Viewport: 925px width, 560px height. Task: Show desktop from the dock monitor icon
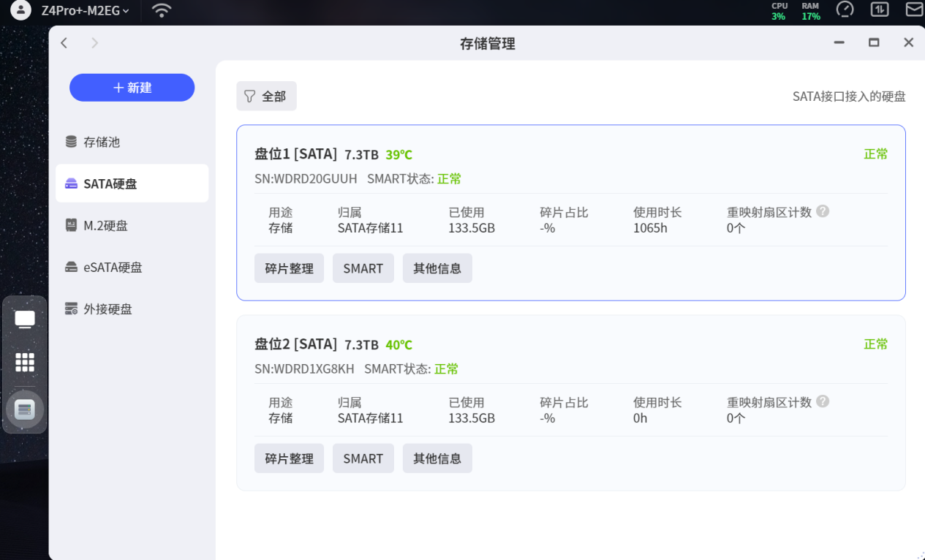tap(25, 319)
